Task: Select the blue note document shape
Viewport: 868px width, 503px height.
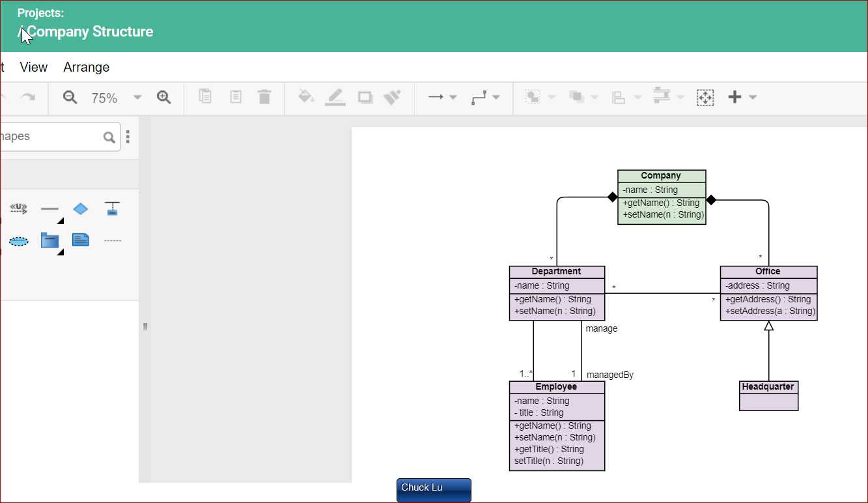Action: coord(81,240)
